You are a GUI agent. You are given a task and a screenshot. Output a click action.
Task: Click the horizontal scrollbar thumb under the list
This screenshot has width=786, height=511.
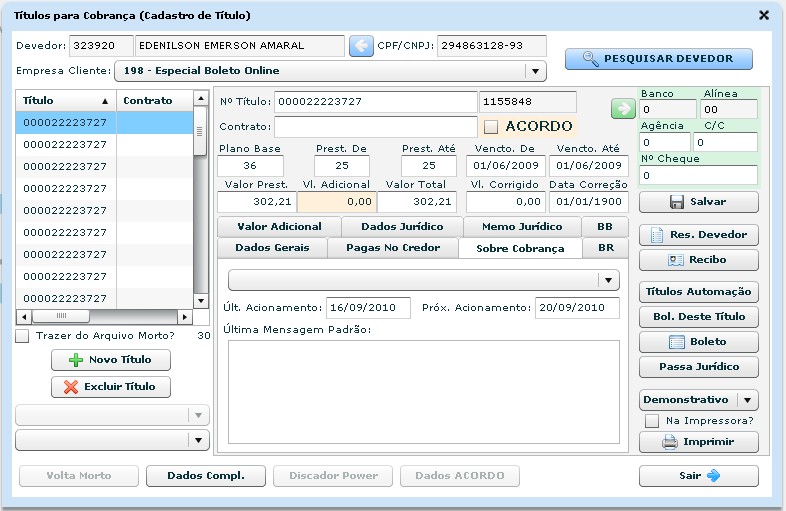[61, 316]
